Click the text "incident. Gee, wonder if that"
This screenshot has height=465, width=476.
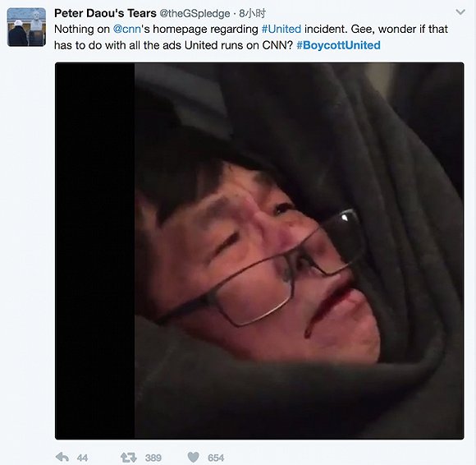click(x=376, y=30)
